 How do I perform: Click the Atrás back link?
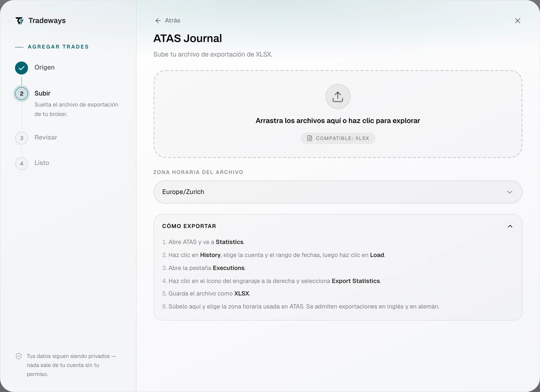168,21
